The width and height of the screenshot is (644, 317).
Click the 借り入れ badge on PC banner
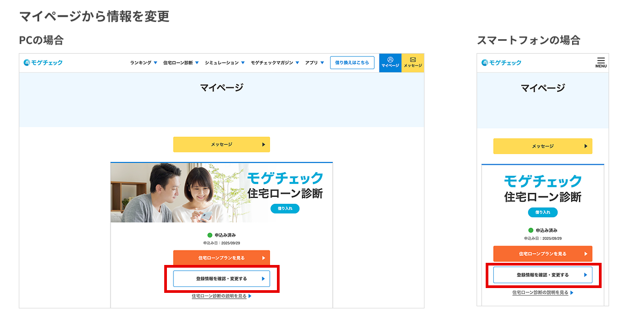(x=285, y=209)
